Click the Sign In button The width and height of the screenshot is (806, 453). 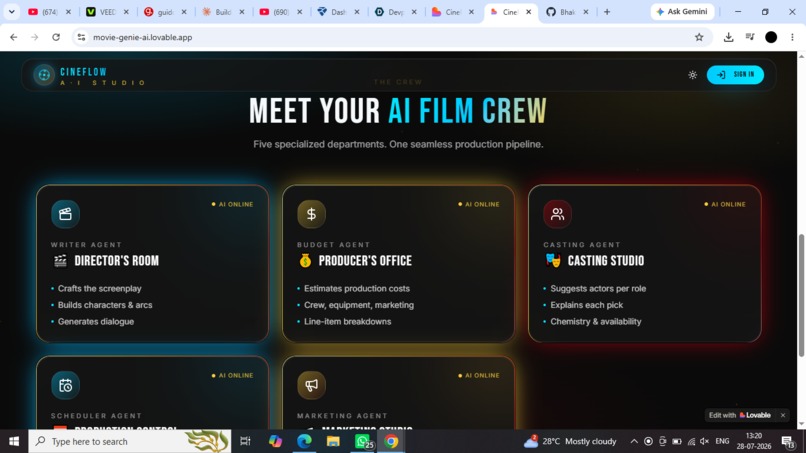click(735, 75)
